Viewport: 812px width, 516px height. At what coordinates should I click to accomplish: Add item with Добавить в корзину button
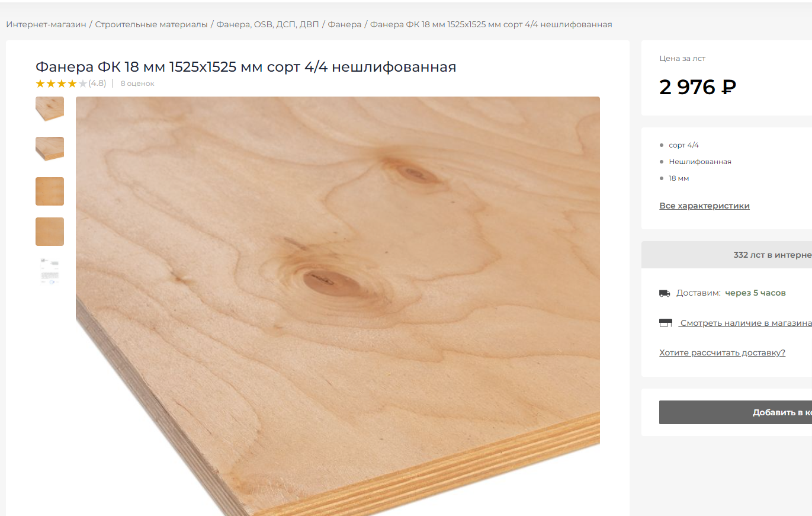pyautogui.click(x=736, y=412)
